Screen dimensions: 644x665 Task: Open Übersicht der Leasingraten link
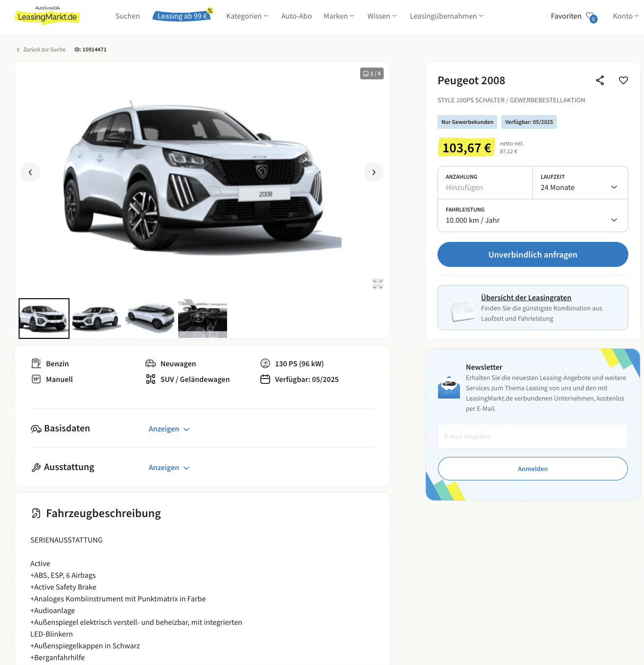pos(526,298)
